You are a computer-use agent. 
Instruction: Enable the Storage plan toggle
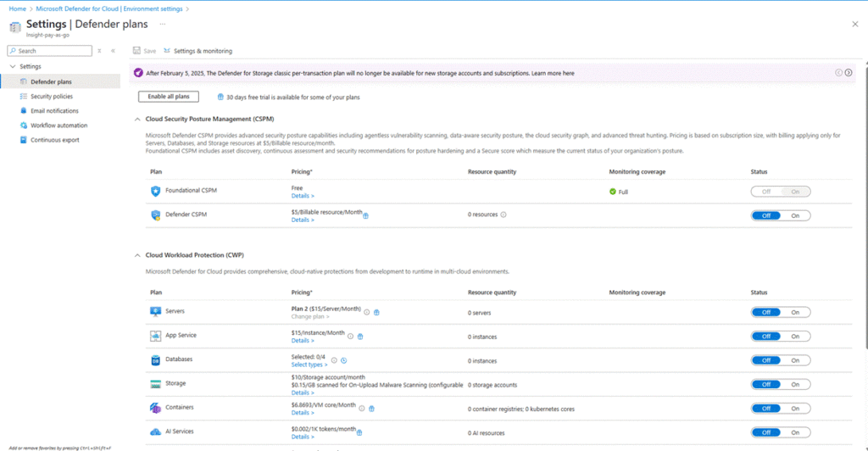point(795,384)
